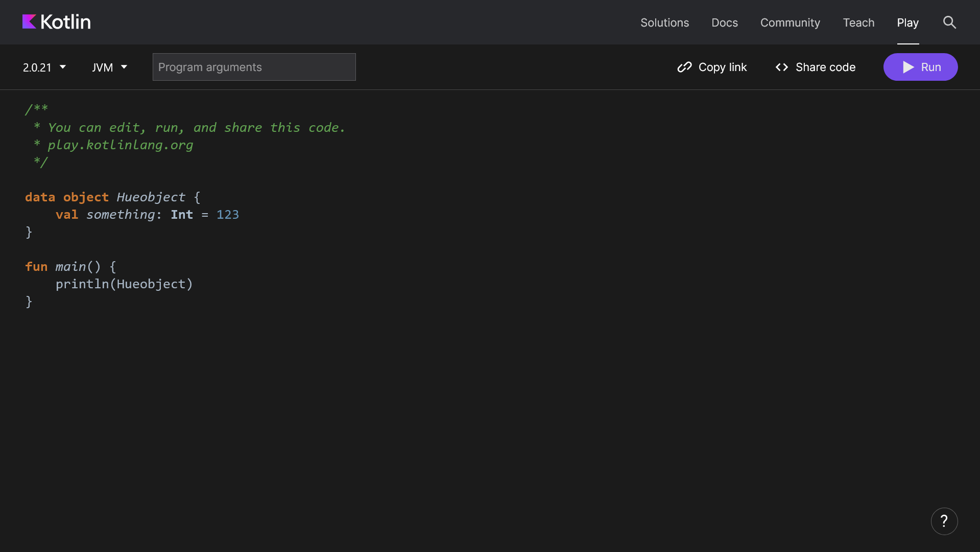Open the Teach menu item
The width and height of the screenshot is (980, 552).
(858, 22)
